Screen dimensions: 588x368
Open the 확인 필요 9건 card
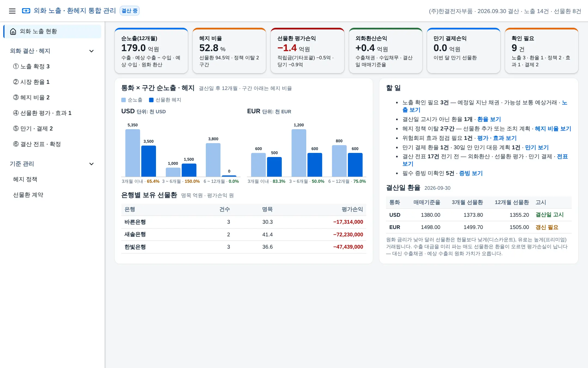pyautogui.click(x=542, y=51)
